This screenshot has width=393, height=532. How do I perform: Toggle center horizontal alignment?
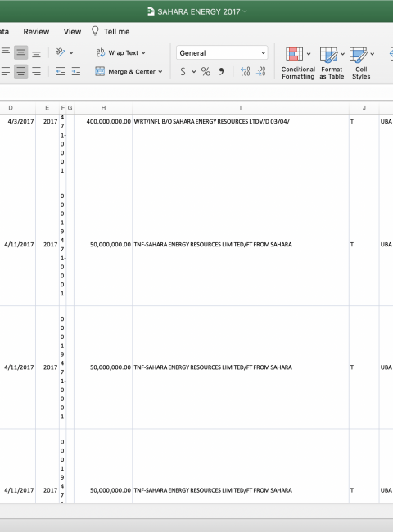(x=21, y=71)
